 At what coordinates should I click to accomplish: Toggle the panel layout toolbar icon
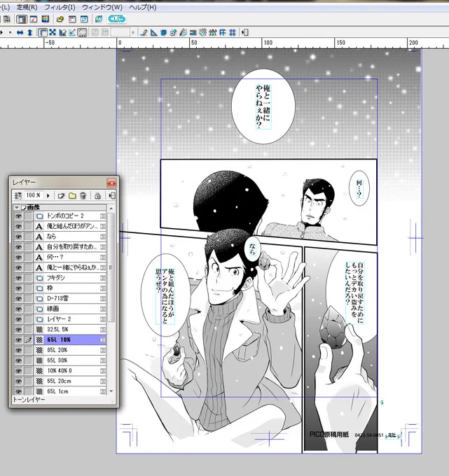click(22, 19)
